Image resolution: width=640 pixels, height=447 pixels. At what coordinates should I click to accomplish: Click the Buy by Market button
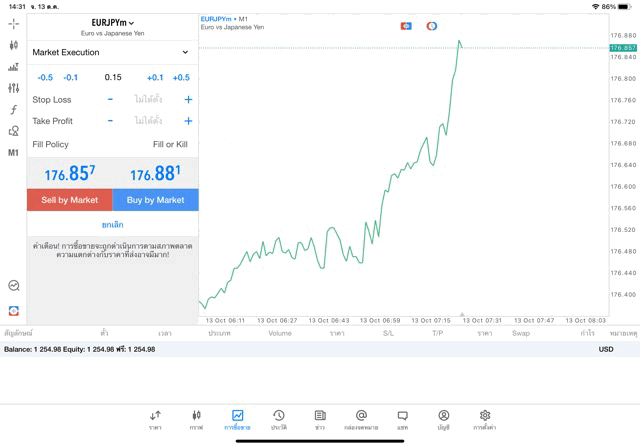coord(155,200)
